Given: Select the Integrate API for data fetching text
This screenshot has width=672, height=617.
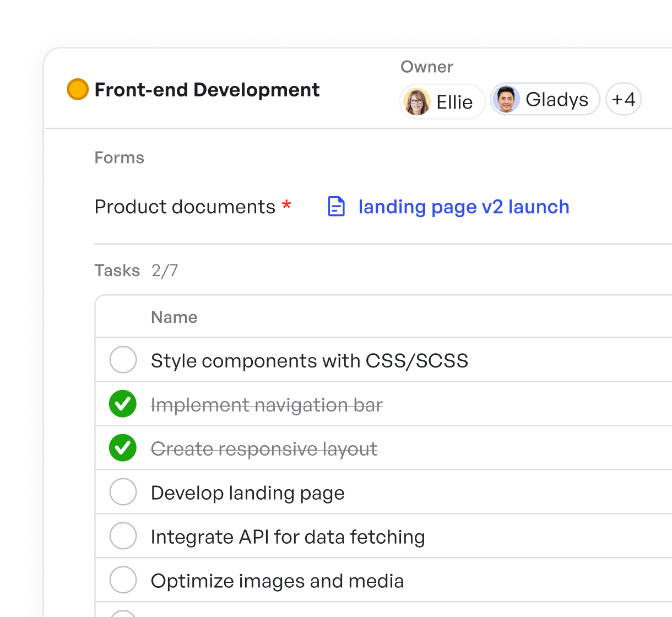Looking at the screenshot, I should tap(288, 537).
